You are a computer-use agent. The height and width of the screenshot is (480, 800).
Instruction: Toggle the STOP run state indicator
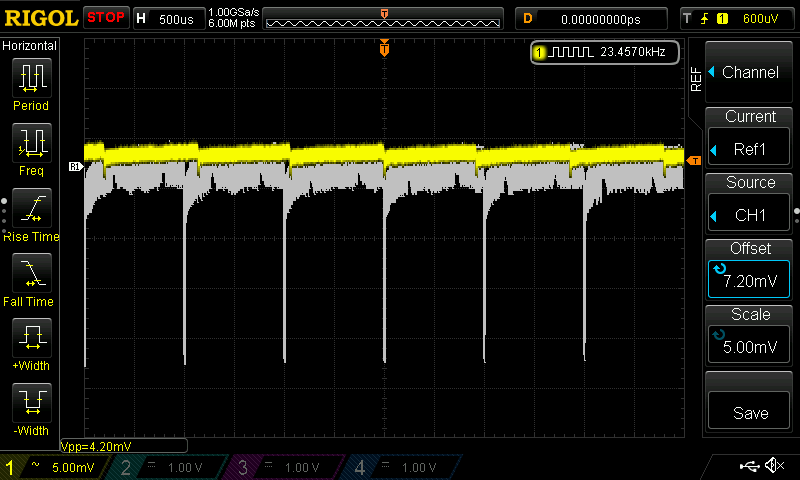(x=106, y=17)
